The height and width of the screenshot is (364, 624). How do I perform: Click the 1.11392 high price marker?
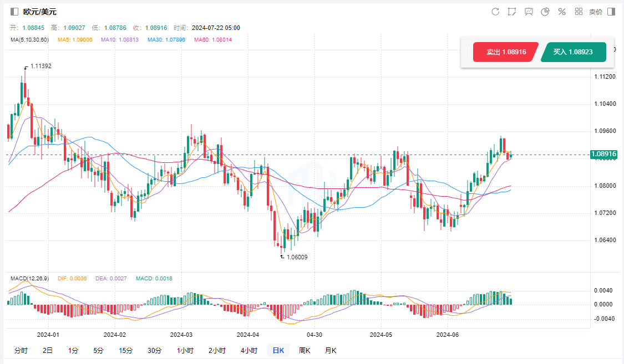pos(40,66)
